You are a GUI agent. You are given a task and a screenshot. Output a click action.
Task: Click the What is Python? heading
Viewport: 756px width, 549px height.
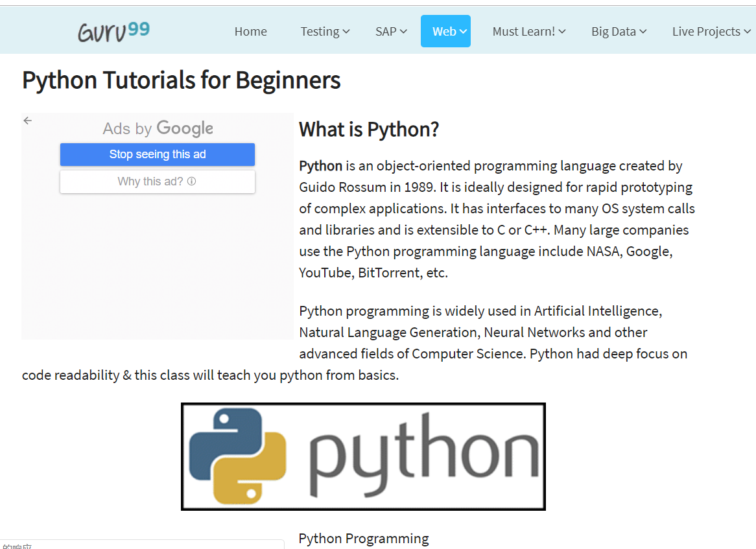(369, 130)
